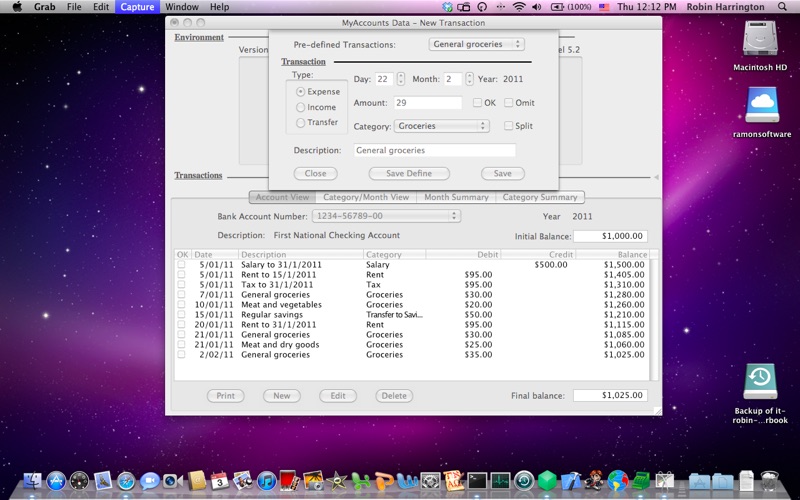Image resolution: width=800 pixels, height=500 pixels.
Task: Launch iTunes from the Dock
Action: point(267,482)
